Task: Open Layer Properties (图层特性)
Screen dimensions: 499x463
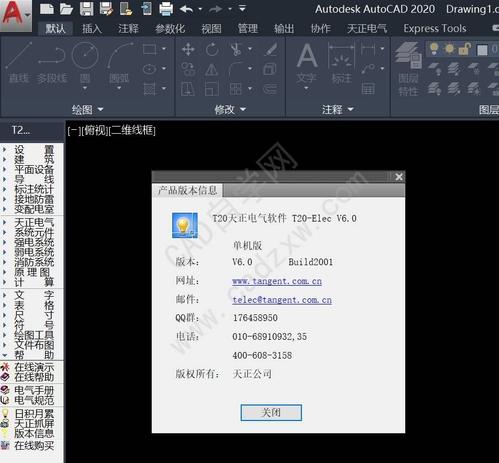Action: point(409,68)
